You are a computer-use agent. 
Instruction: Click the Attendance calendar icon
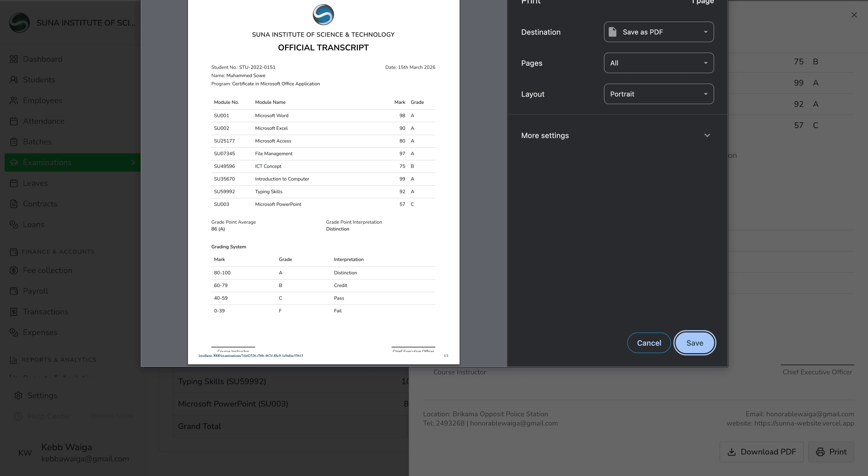pyautogui.click(x=13, y=121)
